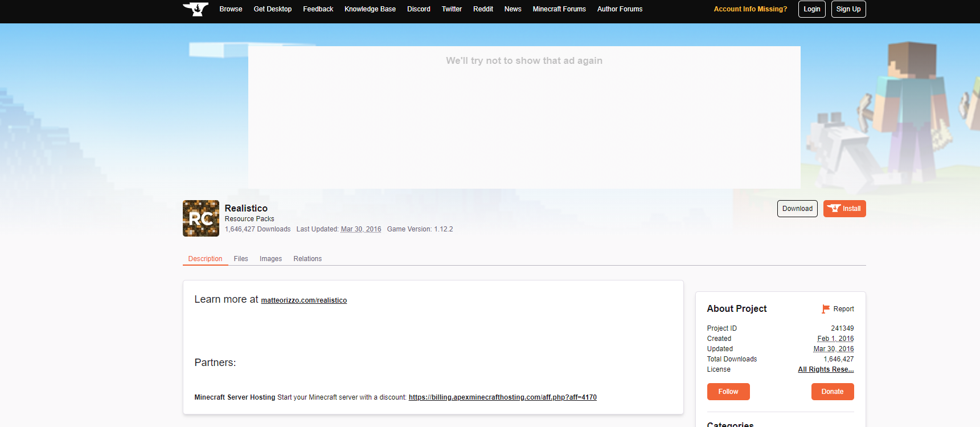Go to Knowledge Base page

[x=370, y=9]
